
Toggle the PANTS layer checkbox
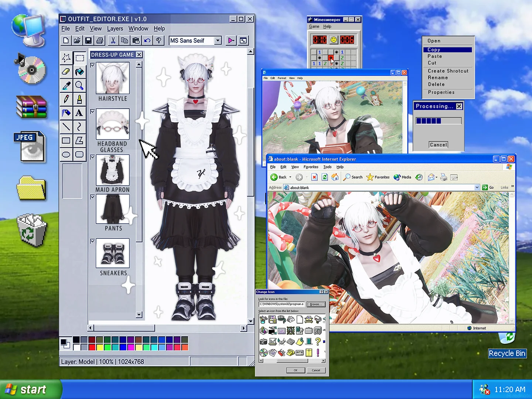click(92, 197)
